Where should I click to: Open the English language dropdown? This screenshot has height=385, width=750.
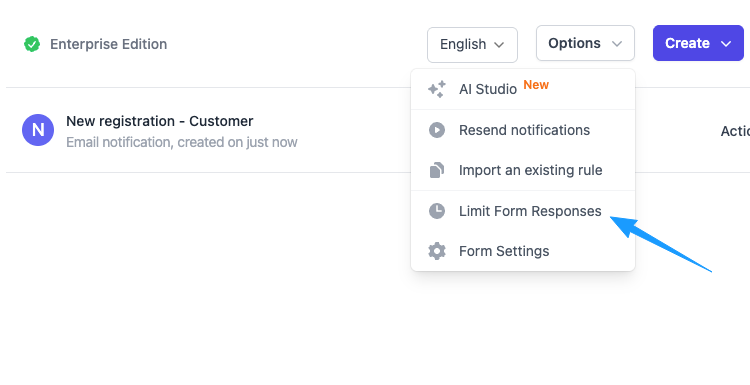pos(472,44)
